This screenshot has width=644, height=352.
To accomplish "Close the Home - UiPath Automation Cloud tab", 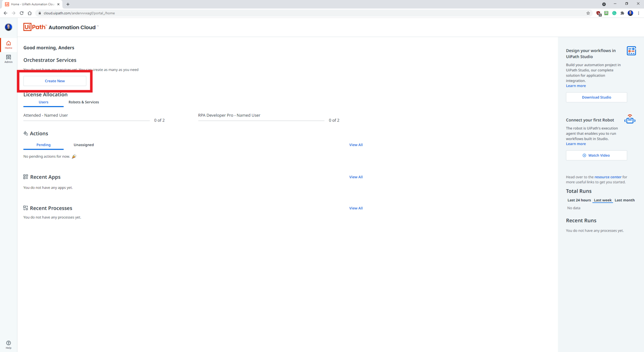I will [x=58, y=4].
